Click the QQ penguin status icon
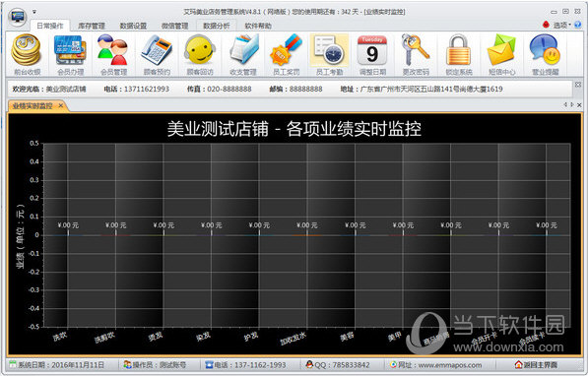The image size is (588, 376). pos(309,364)
